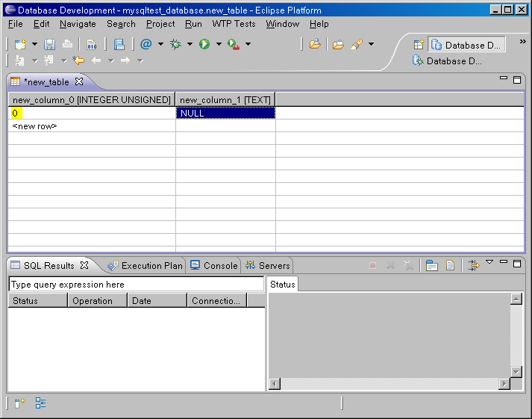The height and width of the screenshot is (419, 532).
Task: Close the new_table editor tab
Action: pos(79,82)
